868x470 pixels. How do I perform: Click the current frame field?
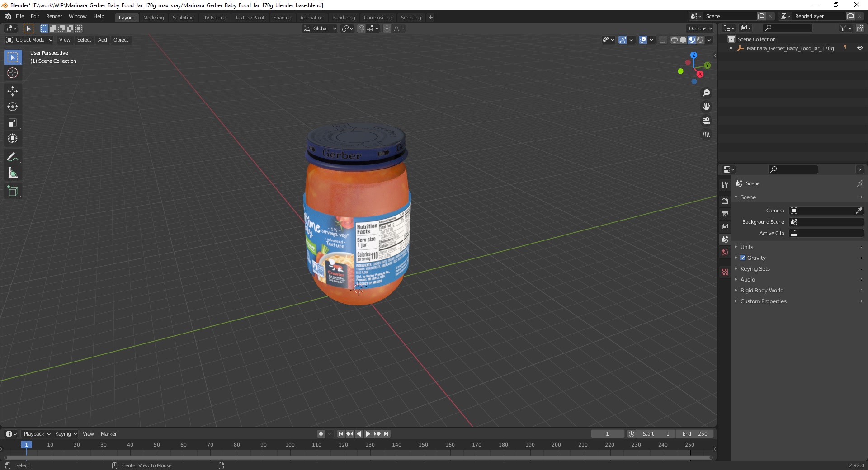(x=607, y=434)
